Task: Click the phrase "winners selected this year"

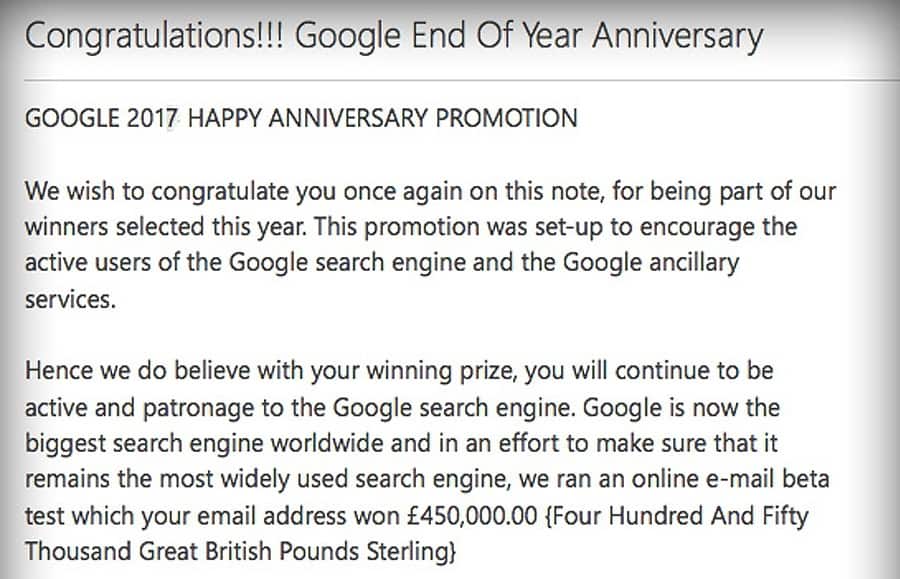Action: [163, 227]
